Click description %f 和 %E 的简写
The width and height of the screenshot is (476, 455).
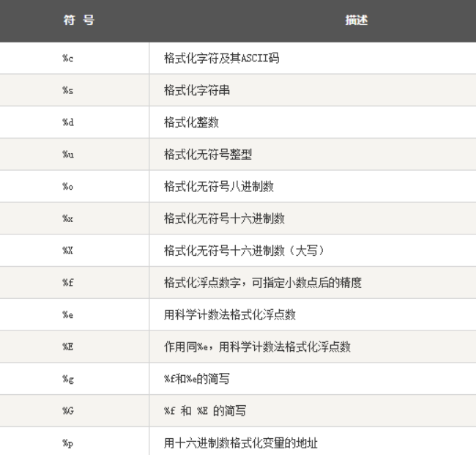point(205,410)
